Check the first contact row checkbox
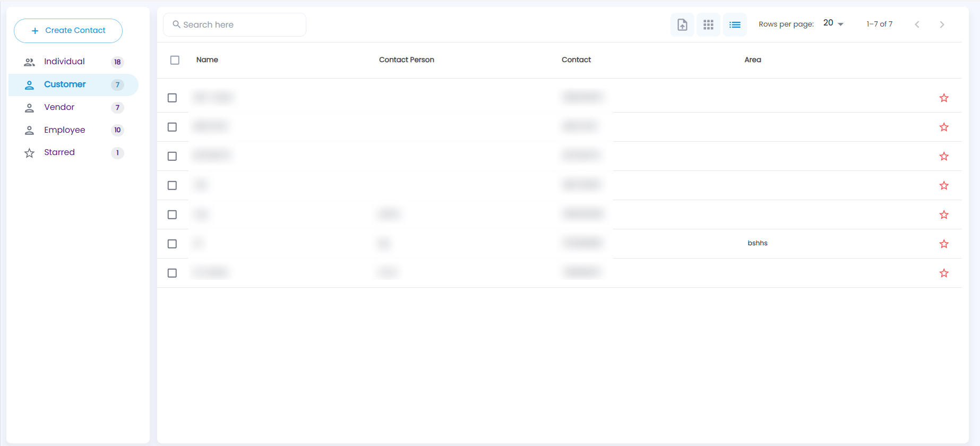The width and height of the screenshot is (980, 446). point(172,98)
